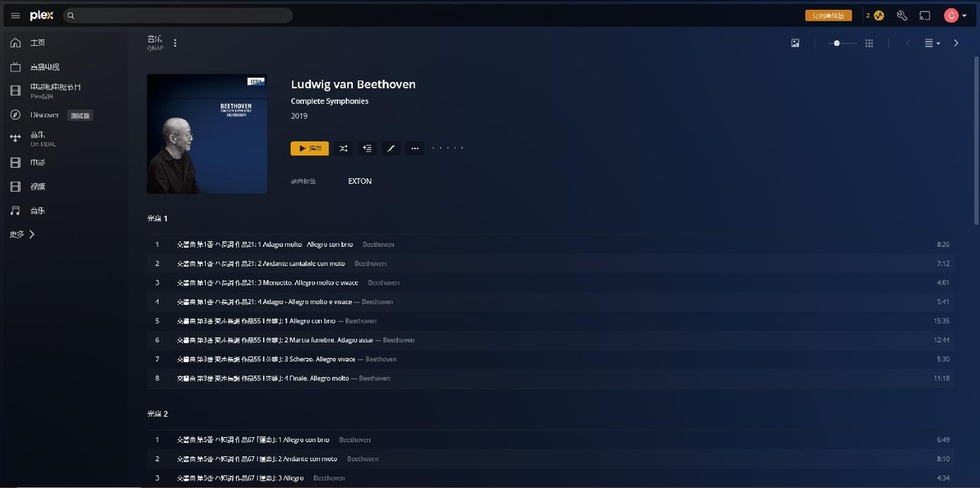Open the activity pulse icon
Viewport: 980px width, 488px height.
tap(879, 16)
